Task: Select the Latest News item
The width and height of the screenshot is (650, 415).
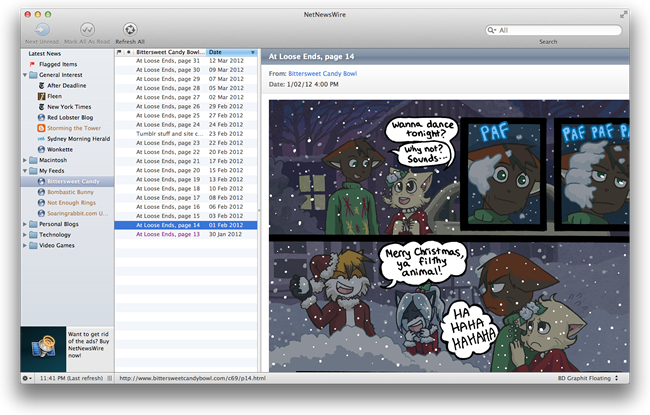Action: (x=44, y=53)
